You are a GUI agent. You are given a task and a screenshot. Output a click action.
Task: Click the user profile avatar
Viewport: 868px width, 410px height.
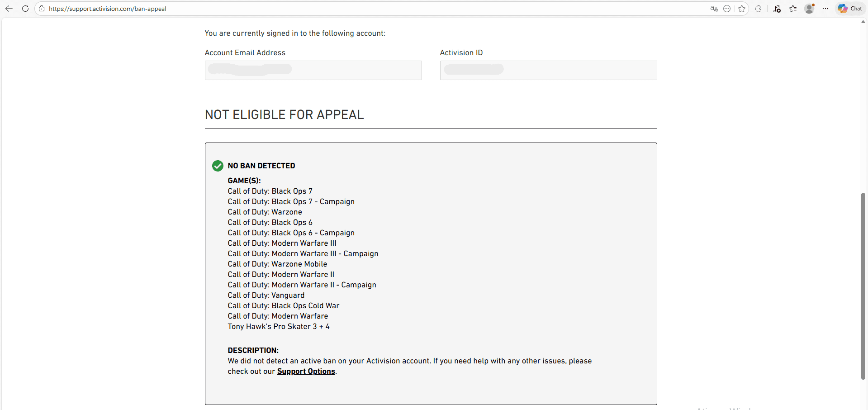pyautogui.click(x=809, y=9)
